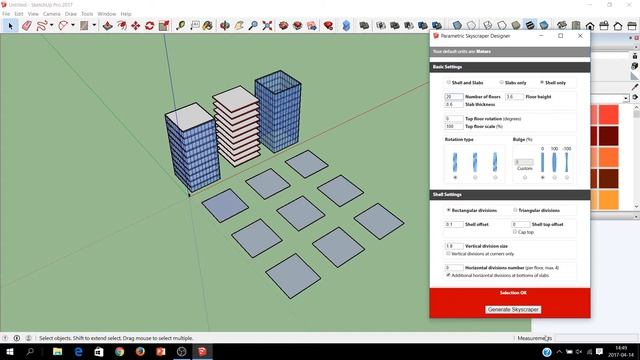Select the Custom bulge radio button
This screenshot has height=360, width=640.
tap(525, 178)
